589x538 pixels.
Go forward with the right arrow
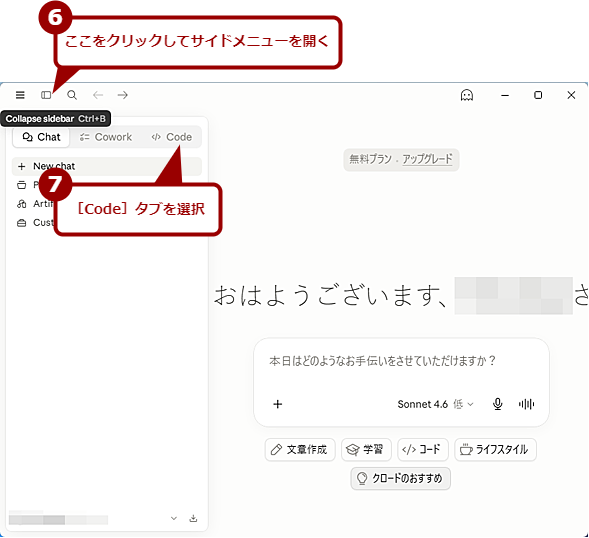tap(123, 95)
